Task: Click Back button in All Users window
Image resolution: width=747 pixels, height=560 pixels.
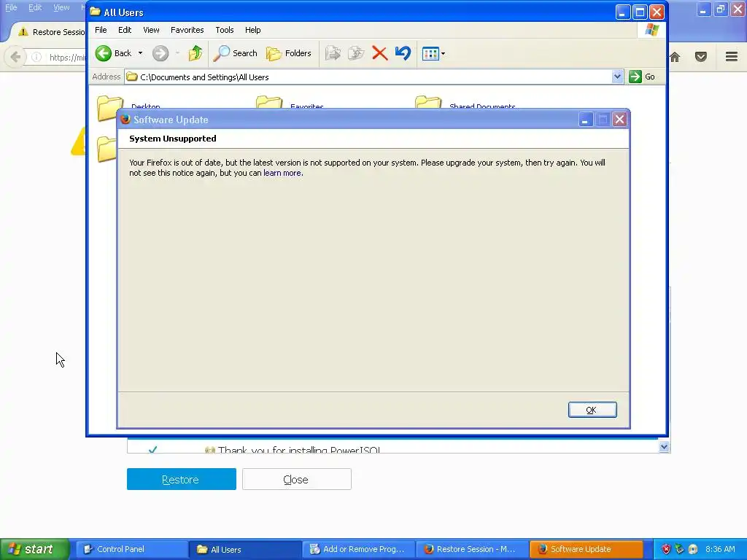Action: point(113,53)
